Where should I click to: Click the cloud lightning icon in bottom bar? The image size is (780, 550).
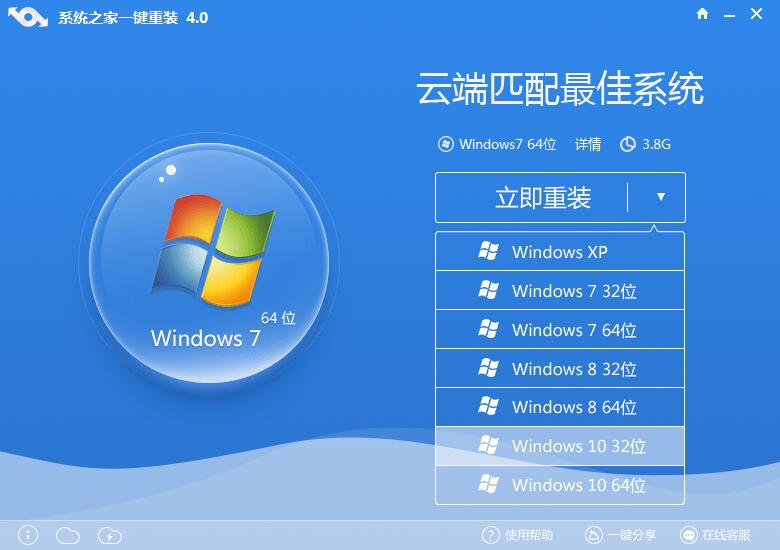click(110, 536)
